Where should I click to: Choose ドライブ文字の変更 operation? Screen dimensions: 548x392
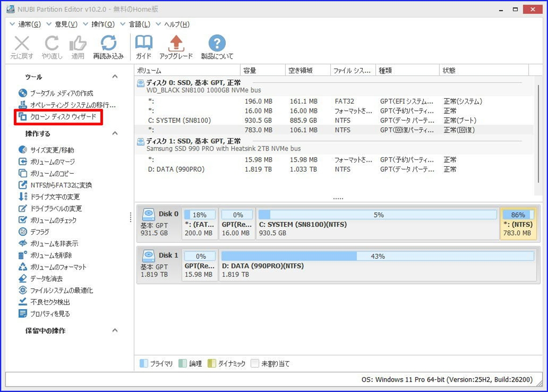(49, 197)
